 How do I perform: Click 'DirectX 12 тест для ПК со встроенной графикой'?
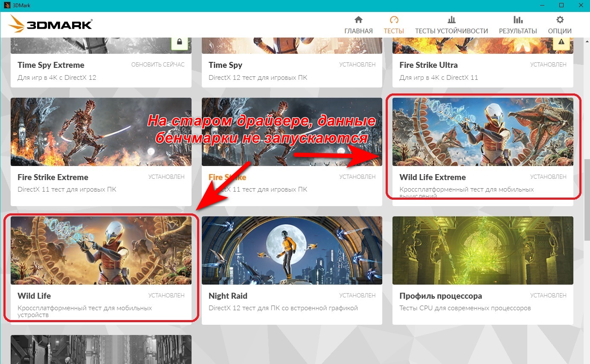(283, 308)
